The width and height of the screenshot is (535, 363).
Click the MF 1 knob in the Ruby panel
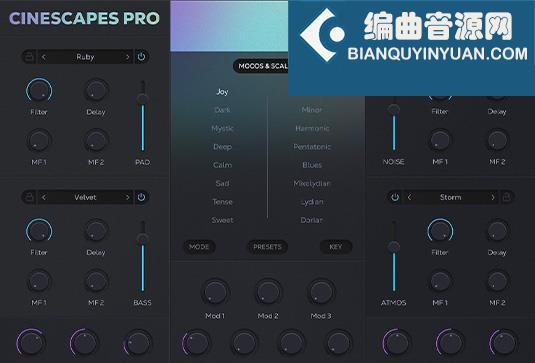(39, 140)
